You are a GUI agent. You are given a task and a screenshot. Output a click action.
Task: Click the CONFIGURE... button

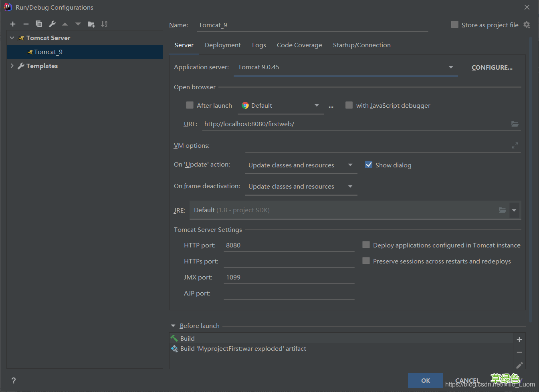coord(492,68)
